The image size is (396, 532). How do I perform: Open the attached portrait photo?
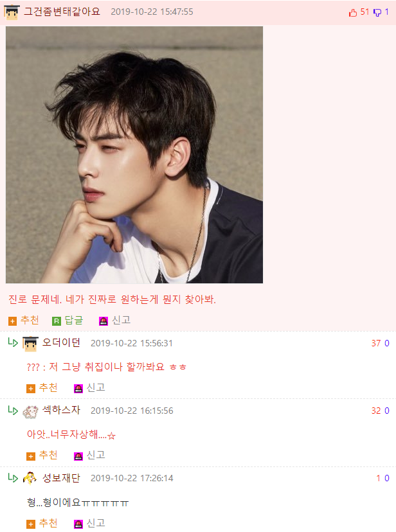(134, 155)
